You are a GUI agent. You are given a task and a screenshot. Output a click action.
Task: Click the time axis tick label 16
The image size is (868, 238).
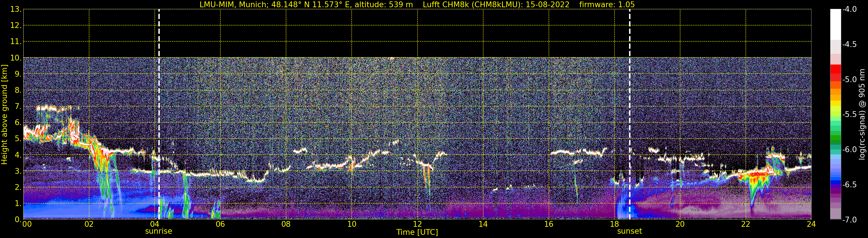(x=549, y=224)
